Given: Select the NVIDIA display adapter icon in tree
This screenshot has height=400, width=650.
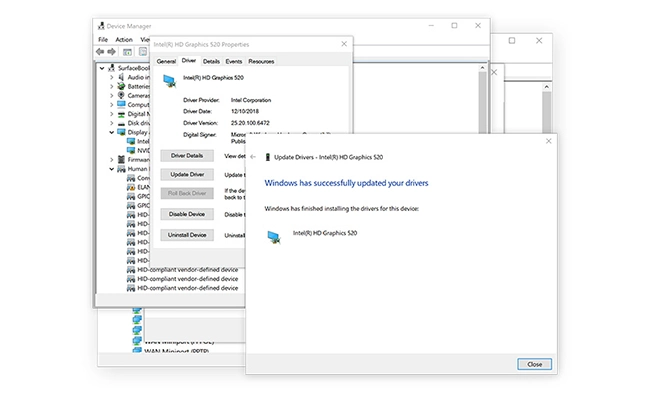Looking at the screenshot, I should click(x=131, y=150).
